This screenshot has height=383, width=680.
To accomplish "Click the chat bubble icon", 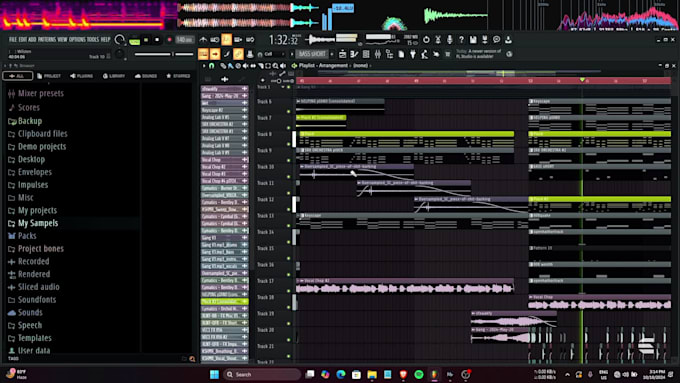I will [x=497, y=40].
